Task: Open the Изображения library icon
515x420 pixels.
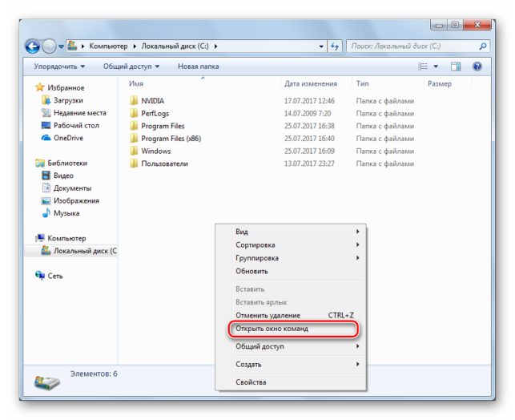Action: coord(46,200)
